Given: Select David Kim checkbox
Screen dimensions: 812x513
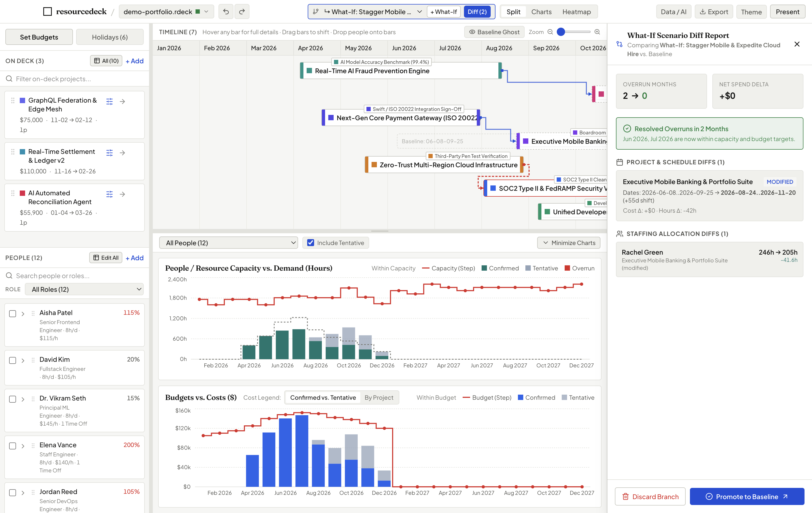Looking at the screenshot, I should (x=13, y=360).
